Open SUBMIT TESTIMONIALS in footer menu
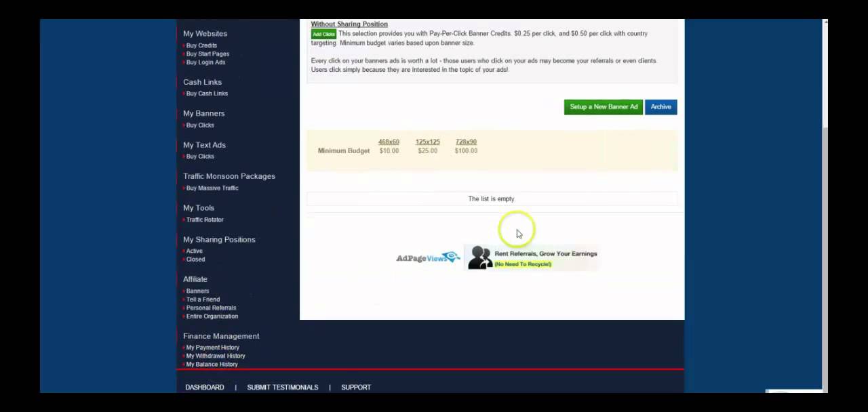Image resolution: width=868 pixels, height=412 pixels. (x=282, y=387)
